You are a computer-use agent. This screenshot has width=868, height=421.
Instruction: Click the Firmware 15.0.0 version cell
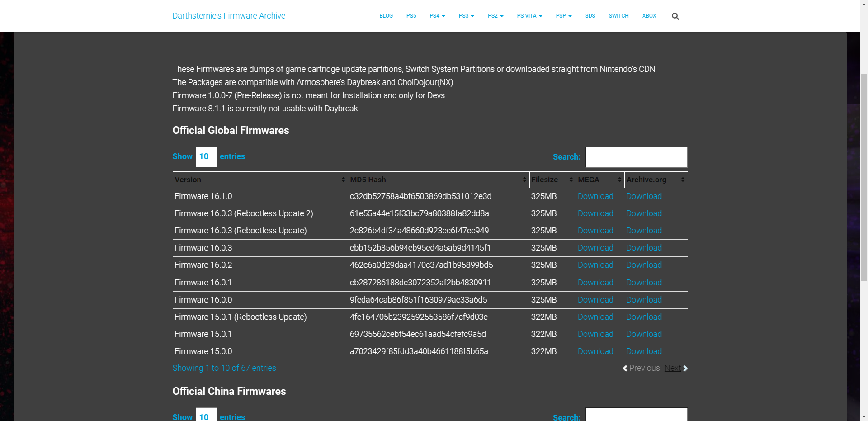pyautogui.click(x=260, y=351)
